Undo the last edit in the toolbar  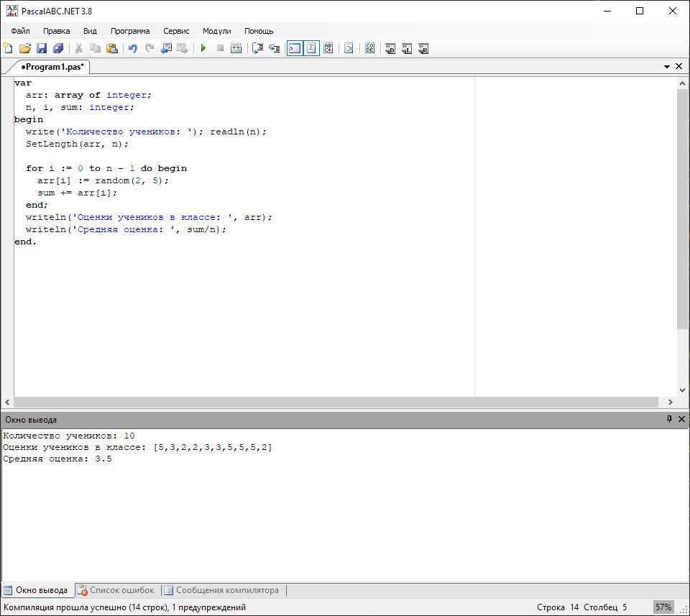(x=132, y=48)
